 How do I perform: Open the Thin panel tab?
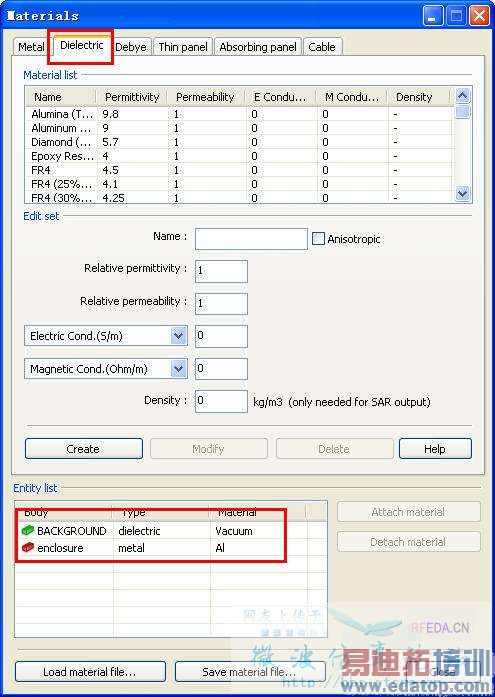[183, 47]
